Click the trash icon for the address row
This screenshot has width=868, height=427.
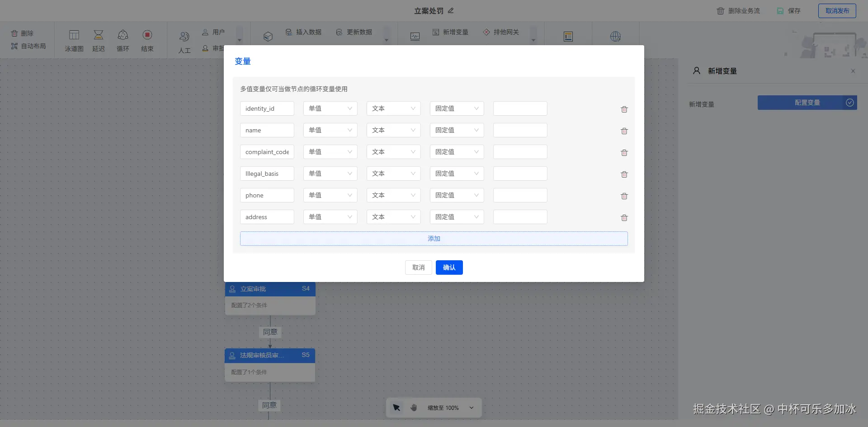click(624, 217)
